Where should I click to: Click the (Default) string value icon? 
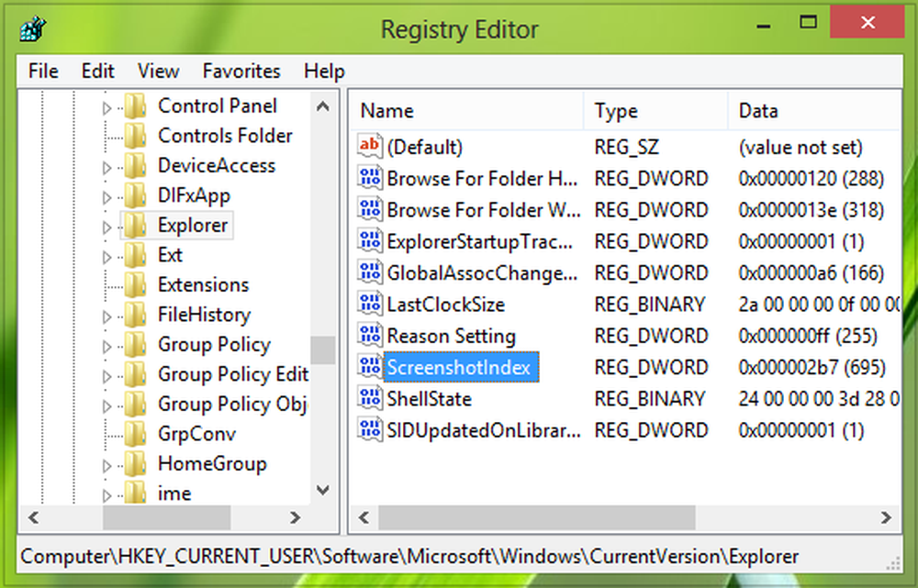370,146
